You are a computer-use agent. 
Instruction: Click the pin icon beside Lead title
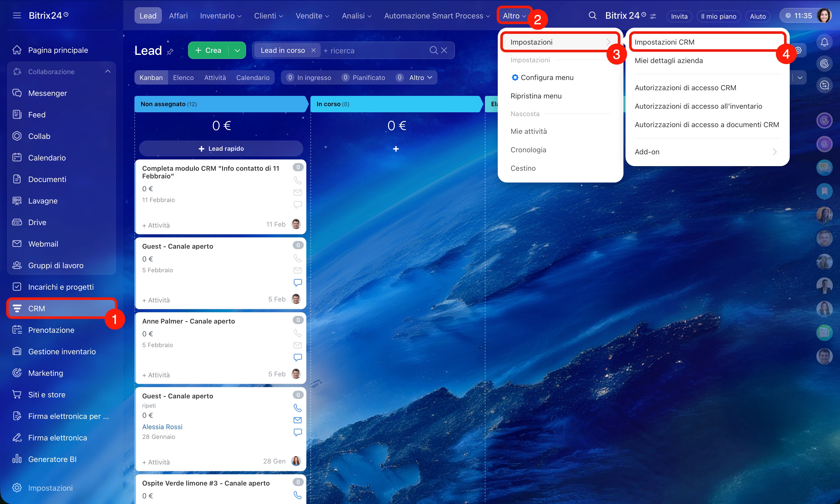click(170, 51)
